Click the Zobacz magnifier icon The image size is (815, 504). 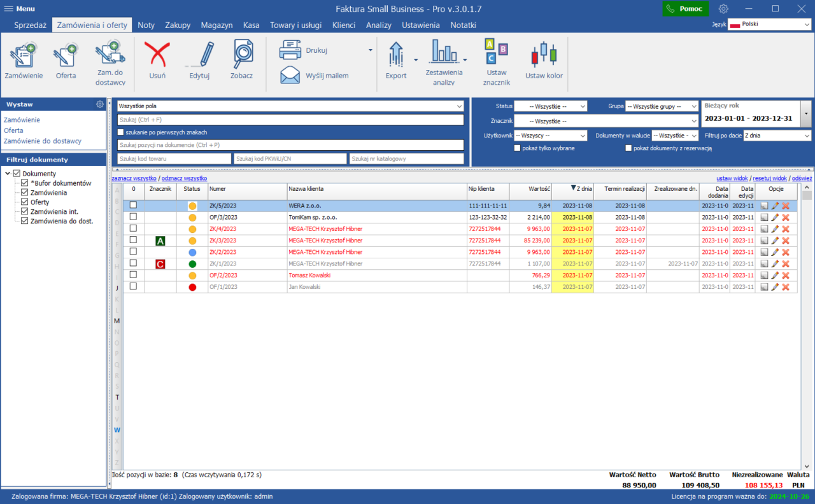click(242, 55)
